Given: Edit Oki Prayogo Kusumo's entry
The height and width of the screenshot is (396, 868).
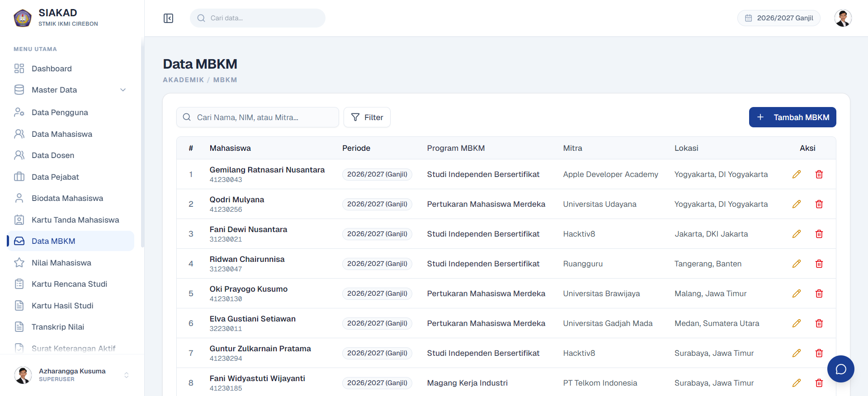Looking at the screenshot, I should (797, 294).
